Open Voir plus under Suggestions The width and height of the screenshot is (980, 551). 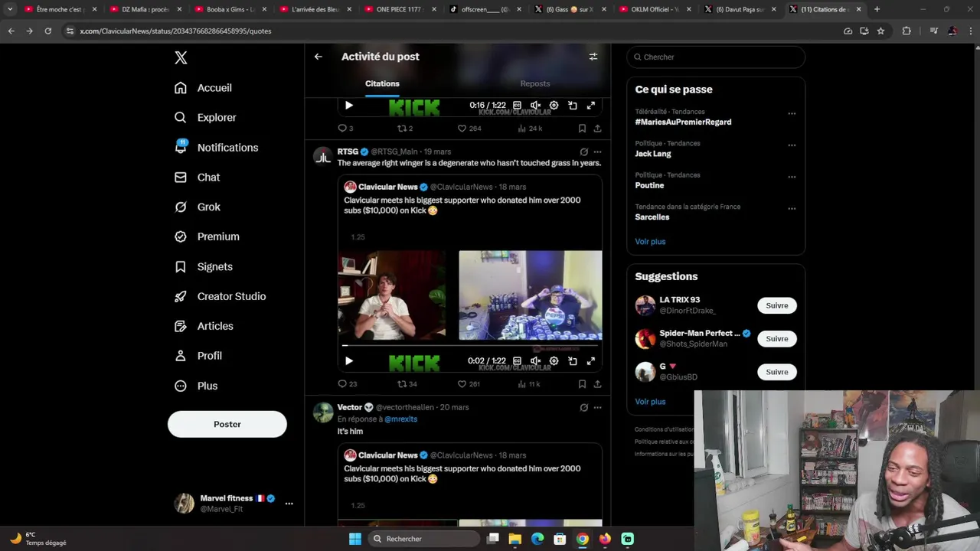point(650,402)
